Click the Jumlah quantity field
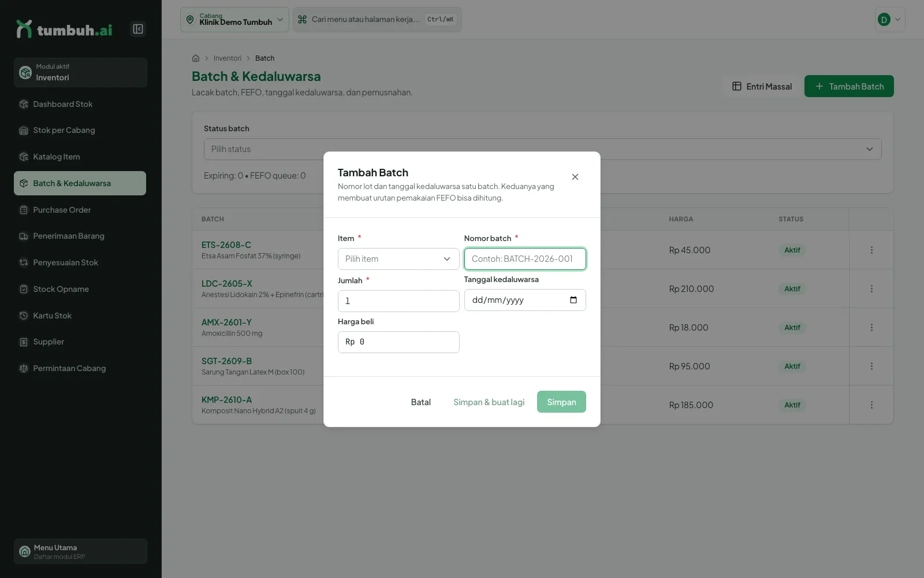This screenshot has height=578, width=924. [x=398, y=301]
